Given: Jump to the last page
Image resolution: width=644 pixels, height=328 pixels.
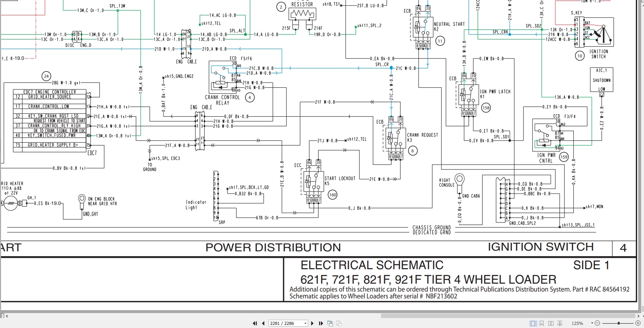Looking at the screenshot, I should (321, 323).
